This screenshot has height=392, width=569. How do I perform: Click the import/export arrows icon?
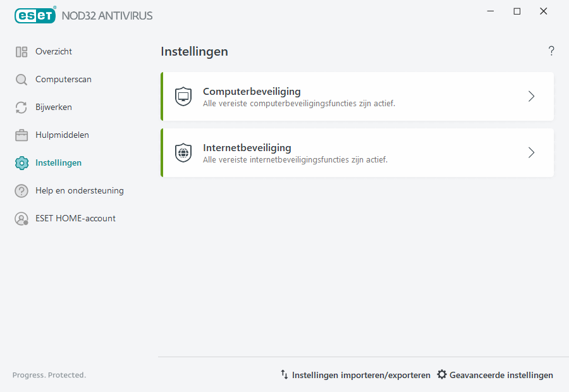click(284, 374)
